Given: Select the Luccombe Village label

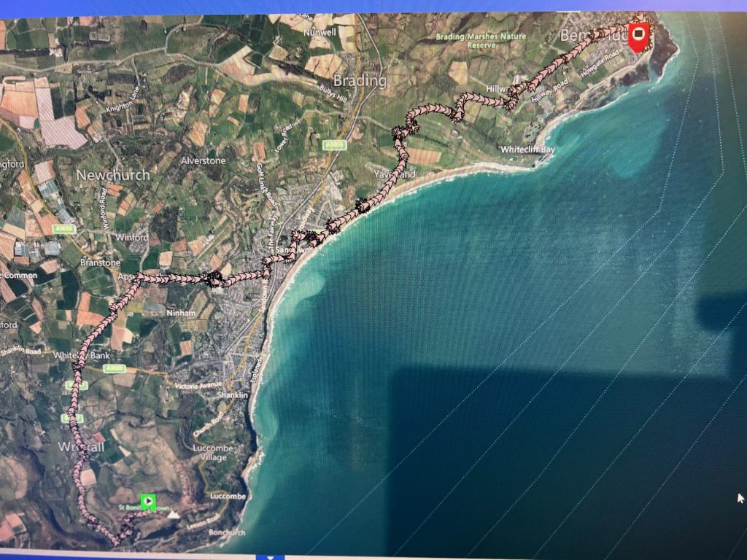Looking at the screenshot, I should pyautogui.click(x=213, y=453).
